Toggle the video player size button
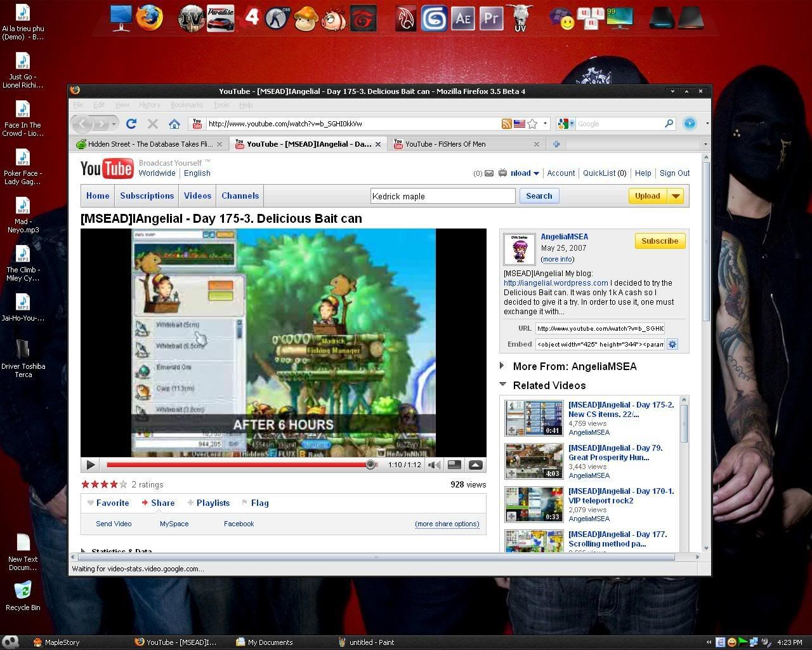 454,465
